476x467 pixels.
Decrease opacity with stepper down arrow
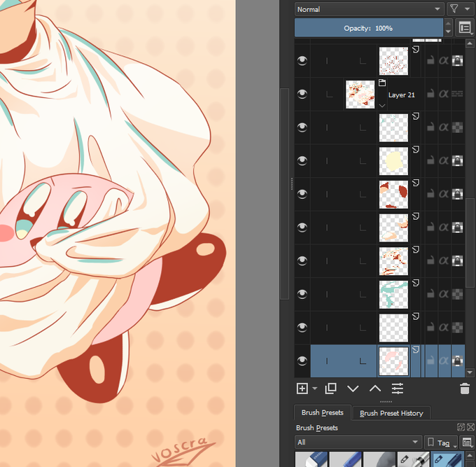(x=448, y=32)
